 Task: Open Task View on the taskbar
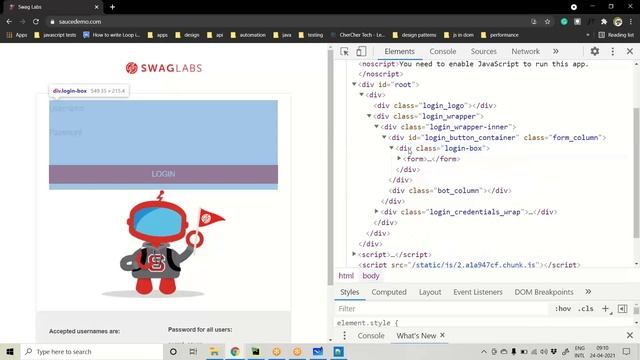point(193,351)
